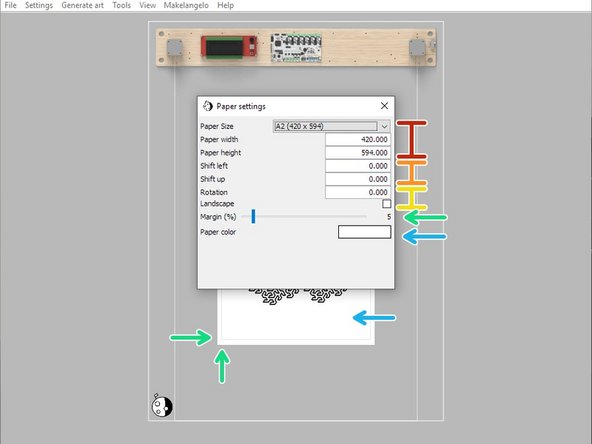Click the left stepper motor
Screen dimensions: 592x444
point(174,47)
